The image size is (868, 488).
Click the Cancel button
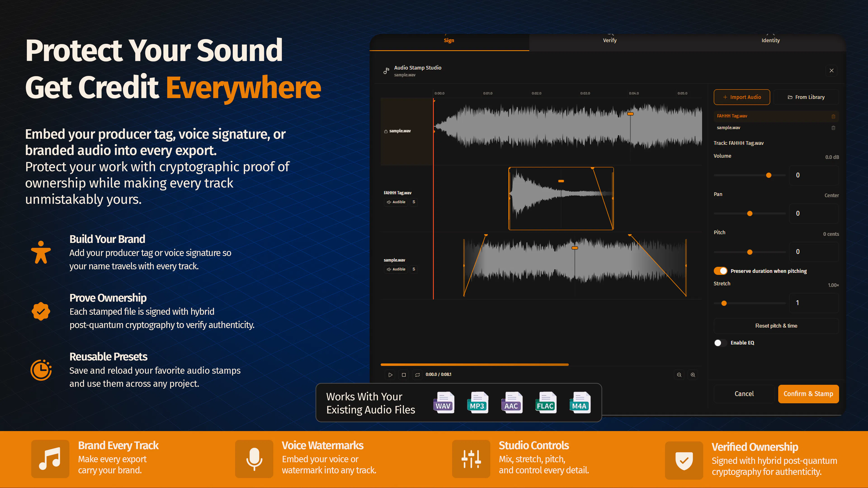[x=744, y=394]
